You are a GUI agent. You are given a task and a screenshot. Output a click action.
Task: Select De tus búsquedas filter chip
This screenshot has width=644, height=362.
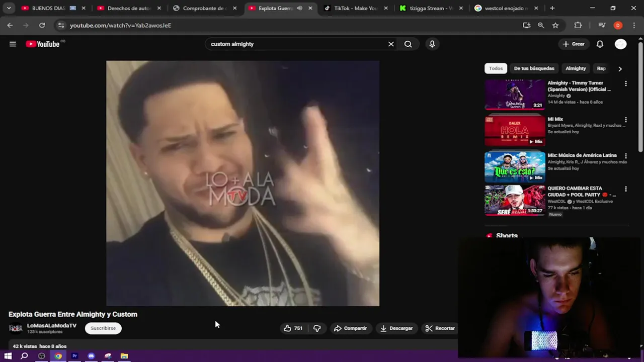tap(534, 68)
